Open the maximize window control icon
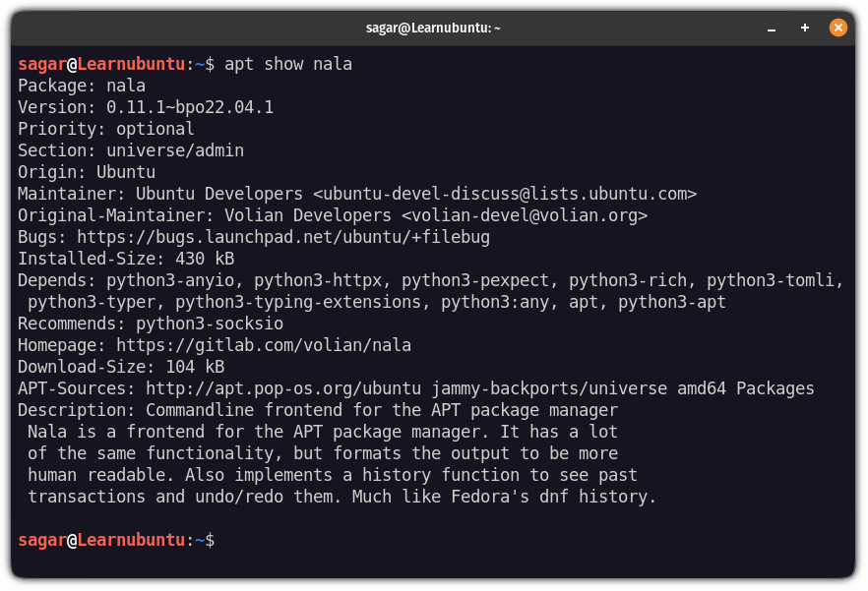868x591 pixels. (804, 28)
